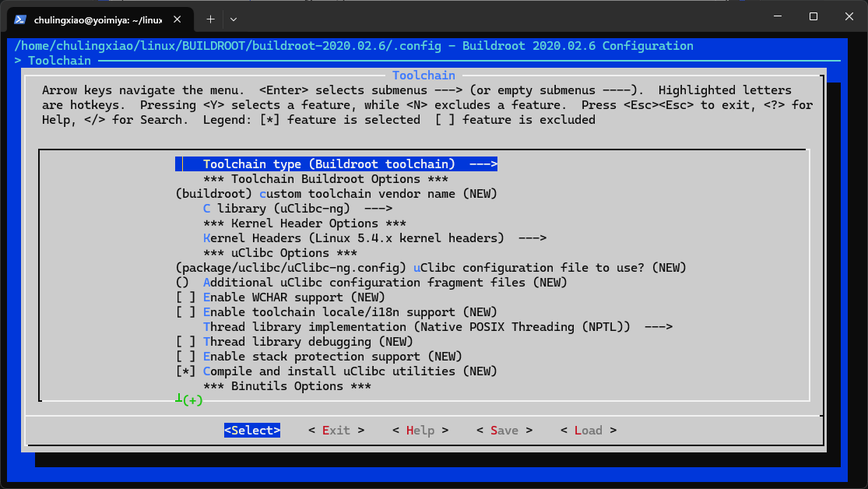Click the ---> arrow after Toolchain type
868x489 pixels.
483,164
